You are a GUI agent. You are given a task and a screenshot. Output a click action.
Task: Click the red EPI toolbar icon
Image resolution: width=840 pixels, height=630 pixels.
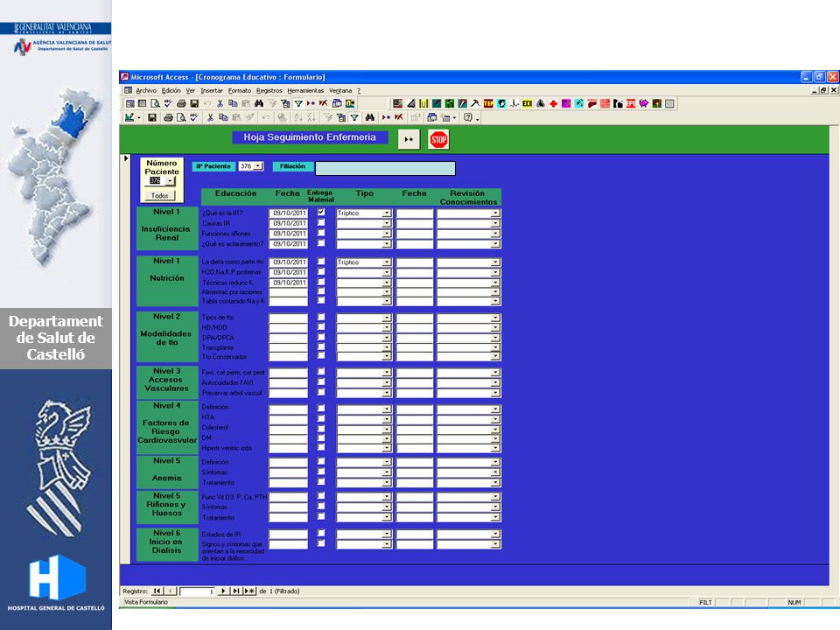coord(631,103)
